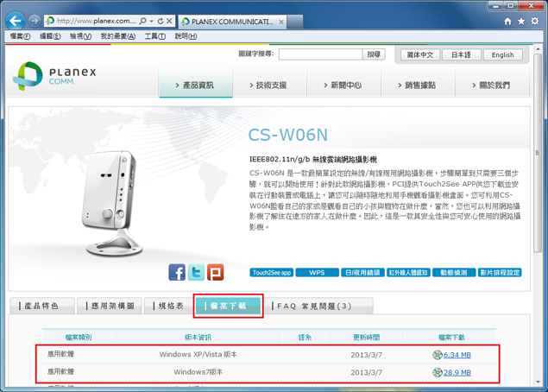Open a new blank browser tab
The width and height of the screenshot is (548, 392).
[295, 22]
